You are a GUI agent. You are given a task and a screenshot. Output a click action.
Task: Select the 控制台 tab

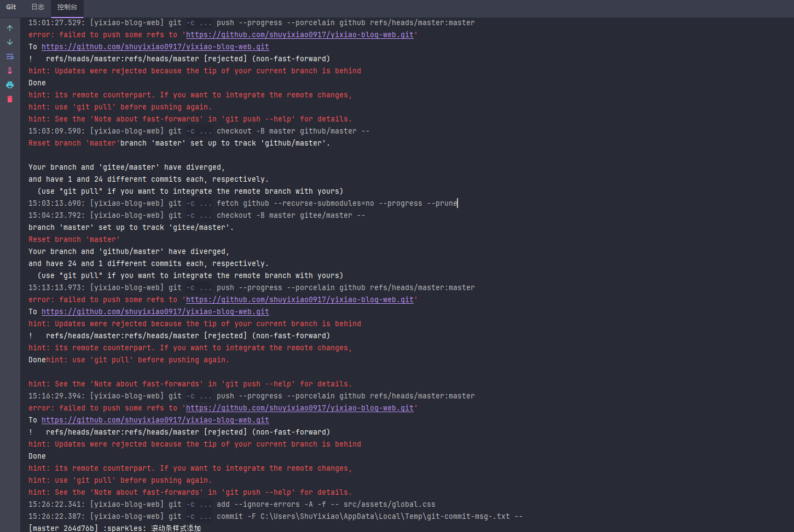tap(67, 7)
